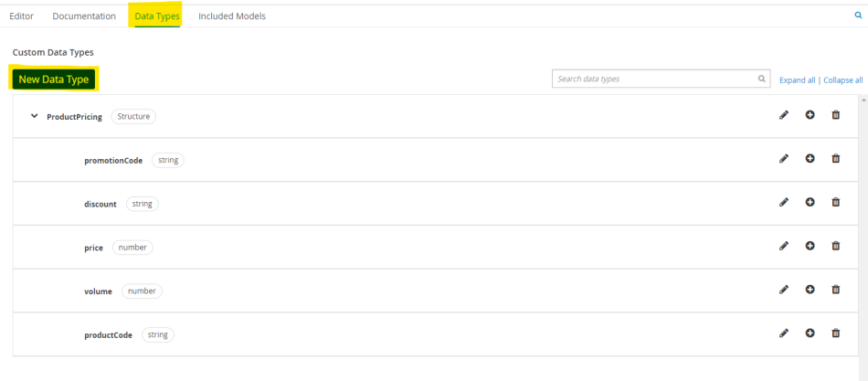Add a field to ProductPricing using plus icon

pyautogui.click(x=810, y=115)
